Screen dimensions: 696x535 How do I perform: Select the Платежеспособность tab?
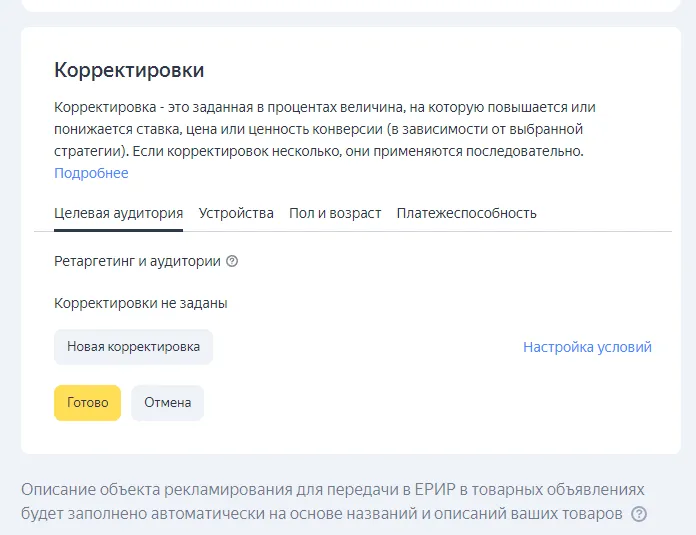467,214
